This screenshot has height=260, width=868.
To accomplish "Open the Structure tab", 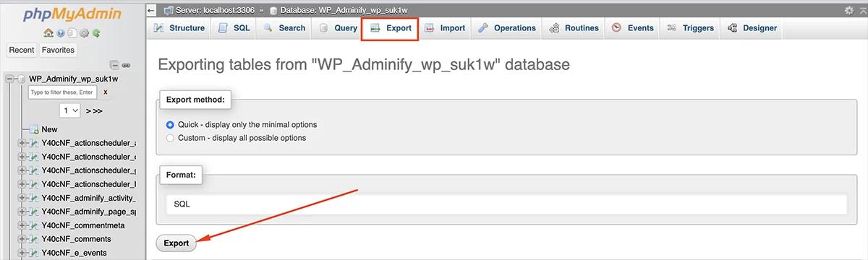I will coord(179,28).
